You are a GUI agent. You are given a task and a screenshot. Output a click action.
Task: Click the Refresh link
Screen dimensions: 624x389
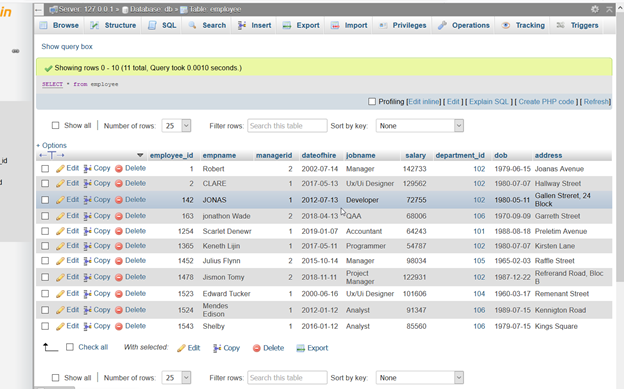(596, 102)
